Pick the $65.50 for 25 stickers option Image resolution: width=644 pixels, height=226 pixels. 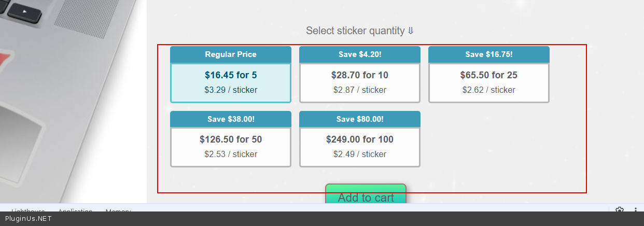[x=488, y=82]
